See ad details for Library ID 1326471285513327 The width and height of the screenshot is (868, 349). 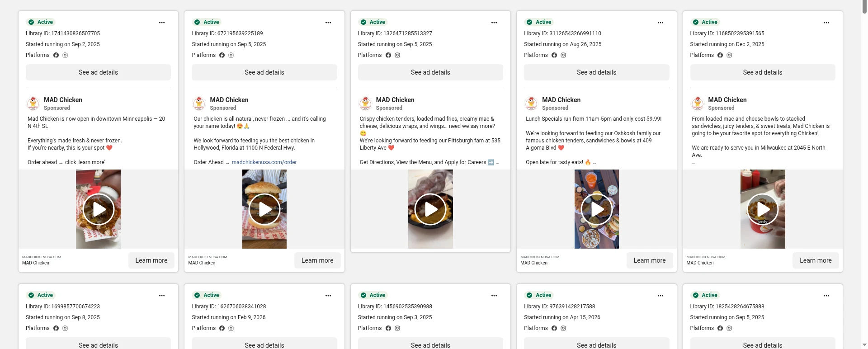pos(430,72)
